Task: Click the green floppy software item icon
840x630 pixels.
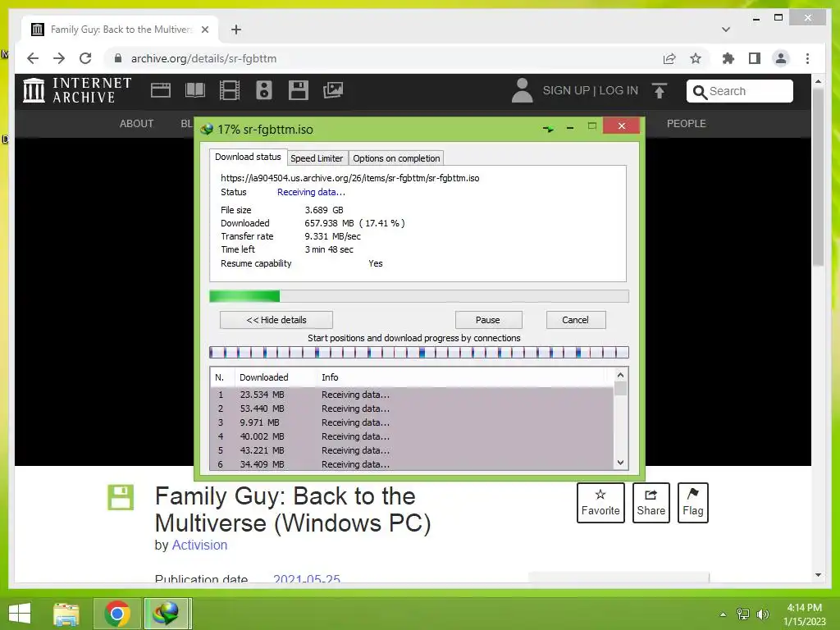Action: pyautogui.click(x=121, y=497)
